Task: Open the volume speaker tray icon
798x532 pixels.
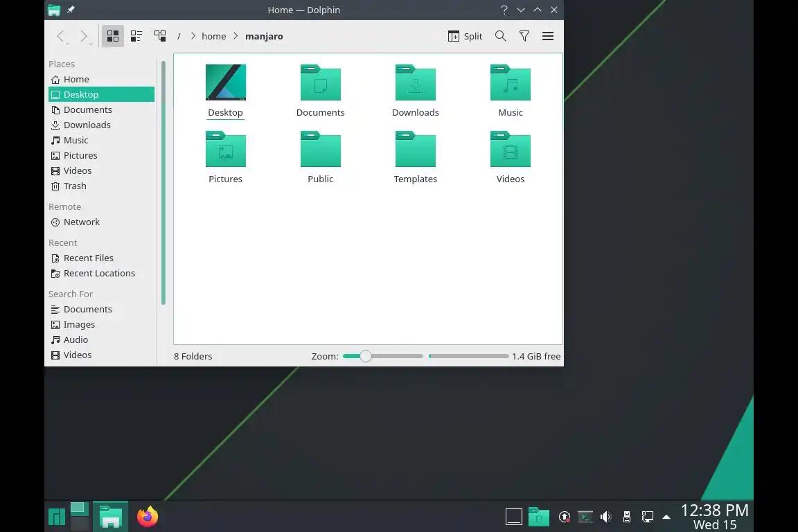Action: click(605, 517)
